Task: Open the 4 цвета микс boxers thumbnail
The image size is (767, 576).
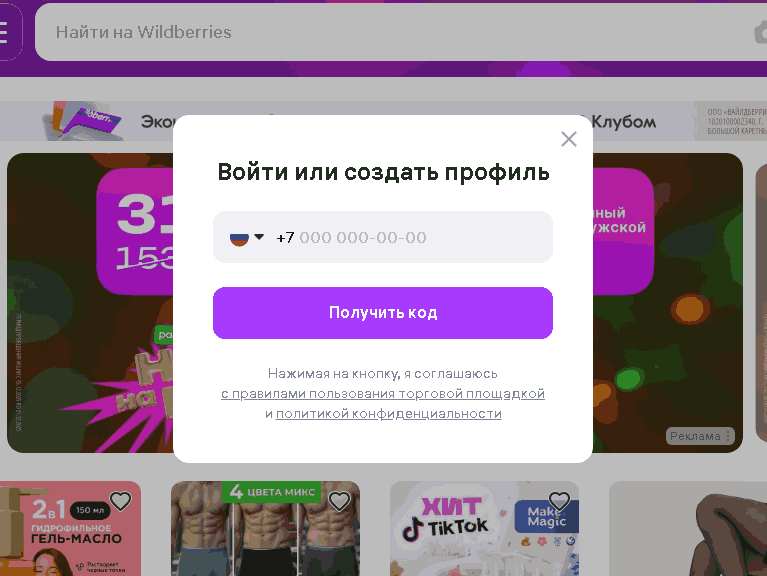Action: (265, 529)
